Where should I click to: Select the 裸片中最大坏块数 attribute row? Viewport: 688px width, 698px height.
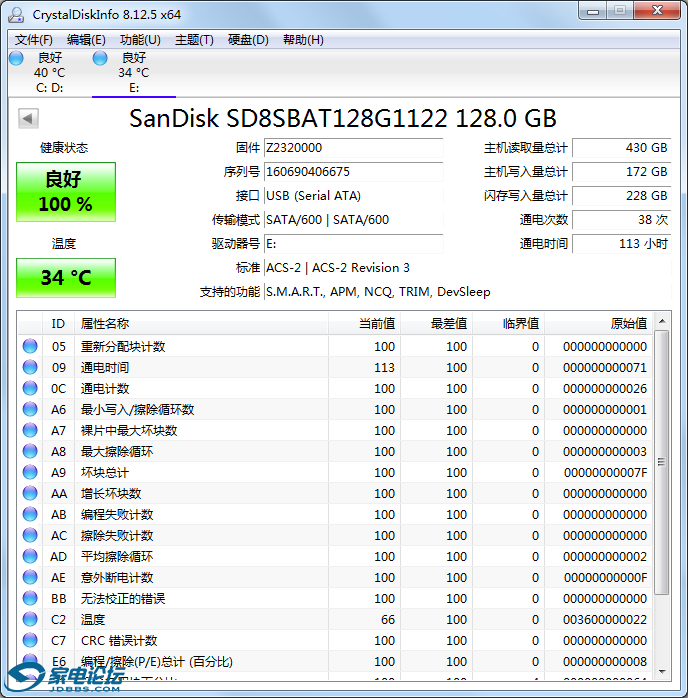pos(335,430)
